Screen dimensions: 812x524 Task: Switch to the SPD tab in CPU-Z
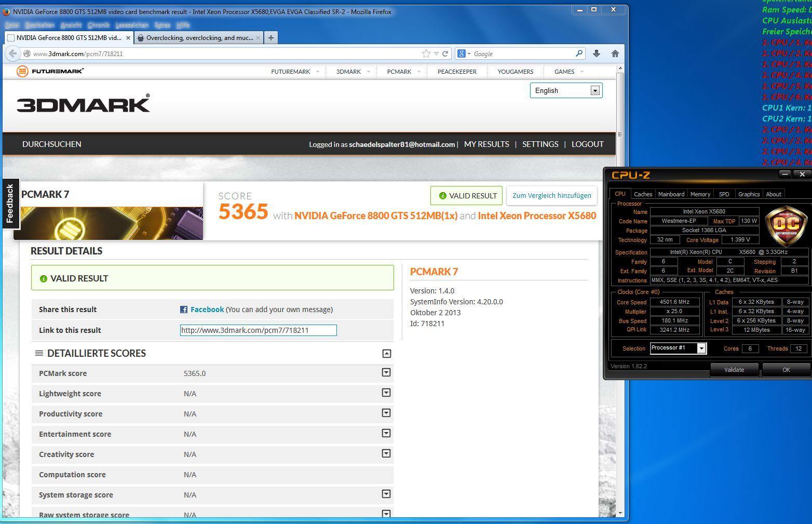click(x=724, y=194)
